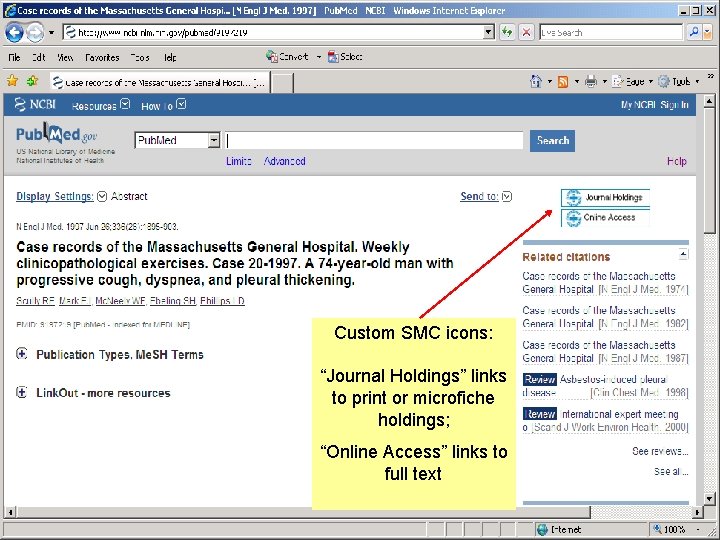The width and height of the screenshot is (720, 540).
Task: Click the Internet zone globe icon
Action: pyautogui.click(x=542, y=529)
